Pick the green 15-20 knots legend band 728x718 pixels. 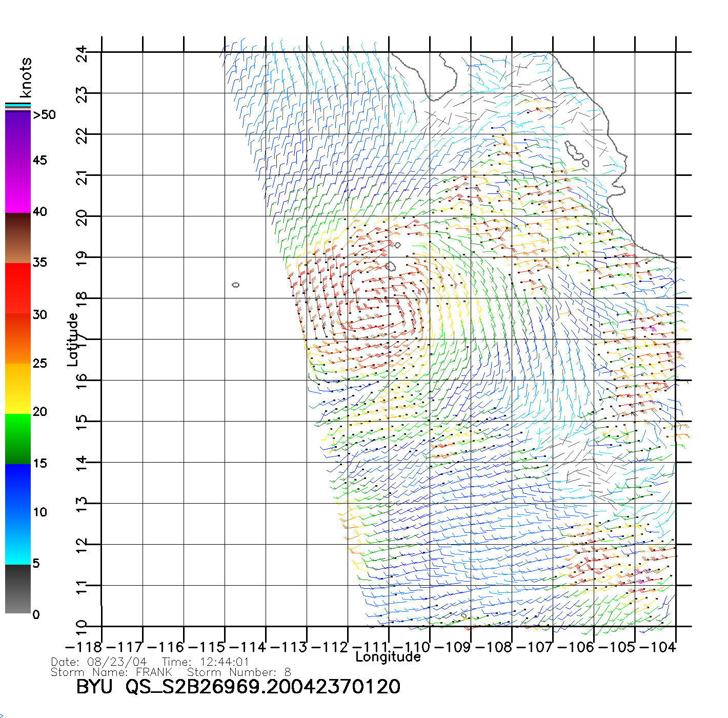[18, 438]
